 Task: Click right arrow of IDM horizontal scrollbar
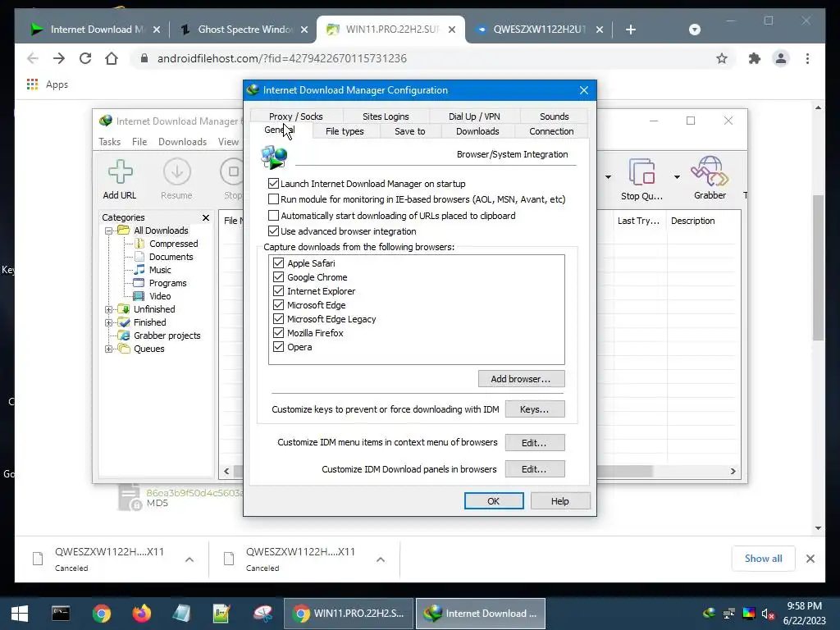coord(733,472)
